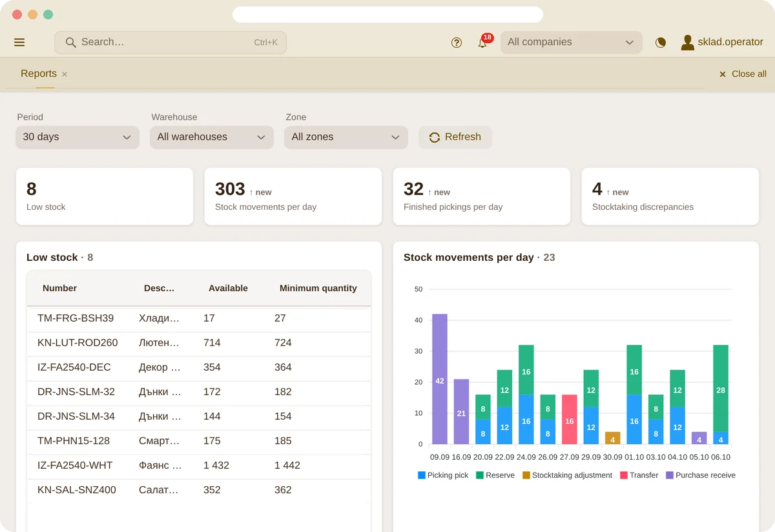Close the Reports tab with its x
The image size is (775, 532).
[x=65, y=74]
